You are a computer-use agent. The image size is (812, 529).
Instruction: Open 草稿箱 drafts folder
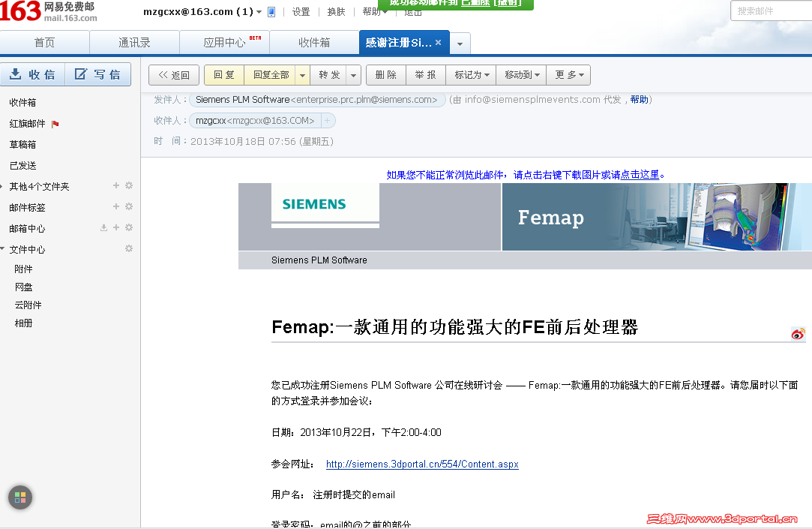coord(22,145)
